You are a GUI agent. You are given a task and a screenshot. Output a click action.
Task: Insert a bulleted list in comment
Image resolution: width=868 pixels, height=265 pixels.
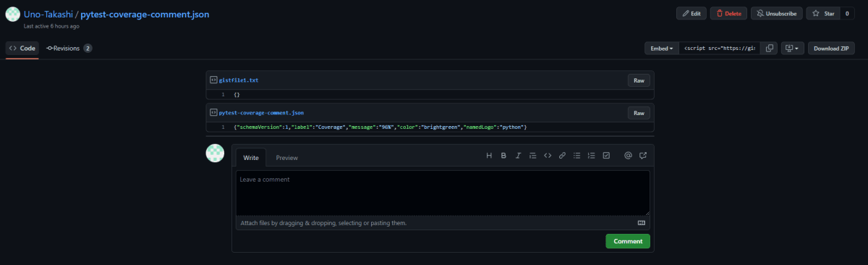click(577, 156)
